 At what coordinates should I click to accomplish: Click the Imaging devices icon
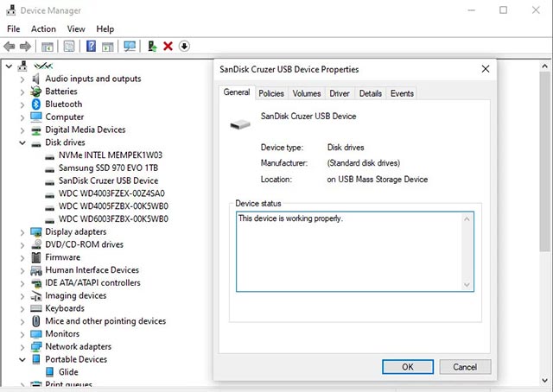pos(36,296)
